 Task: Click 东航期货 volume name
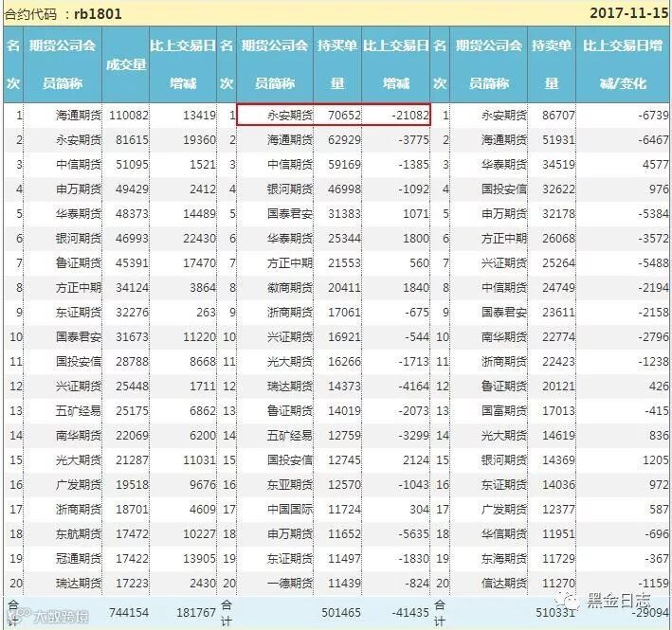79,534
